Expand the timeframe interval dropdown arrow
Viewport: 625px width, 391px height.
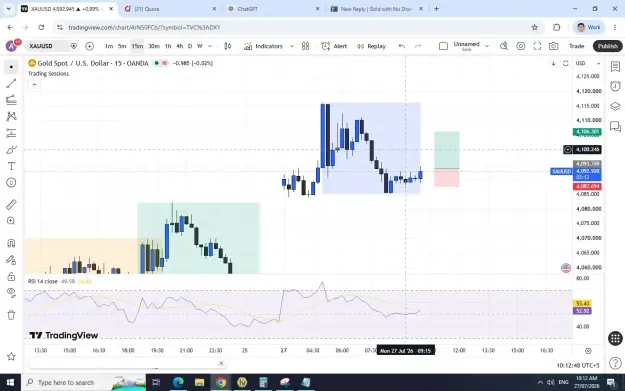pos(210,46)
